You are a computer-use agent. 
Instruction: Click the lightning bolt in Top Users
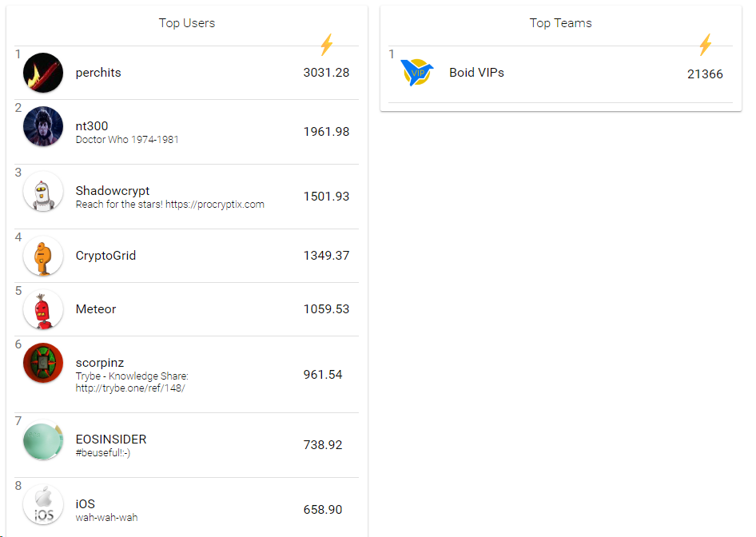click(x=327, y=44)
